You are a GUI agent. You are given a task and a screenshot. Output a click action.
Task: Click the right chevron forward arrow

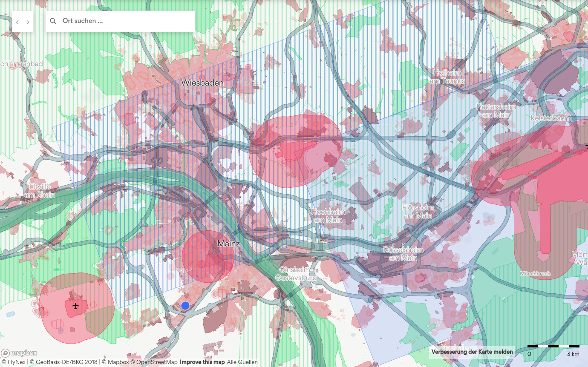28,22
